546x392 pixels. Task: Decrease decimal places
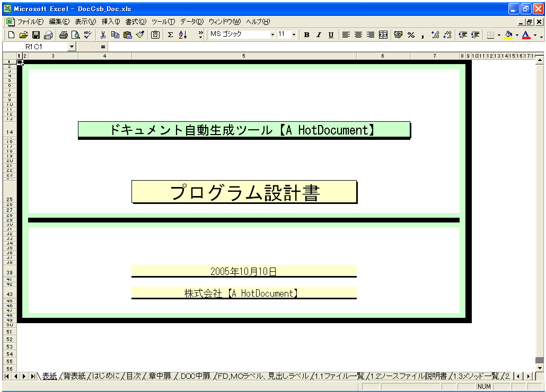click(448, 35)
